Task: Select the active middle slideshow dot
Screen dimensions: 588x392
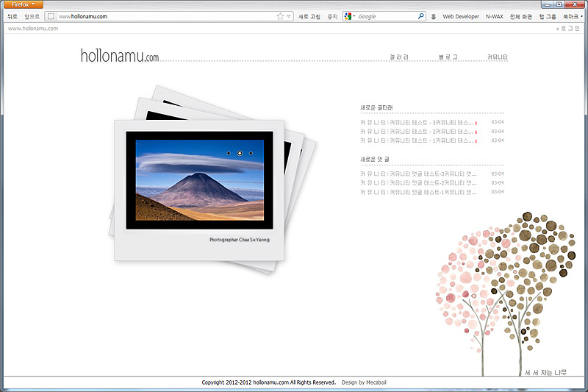Action: [x=240, y=153]
